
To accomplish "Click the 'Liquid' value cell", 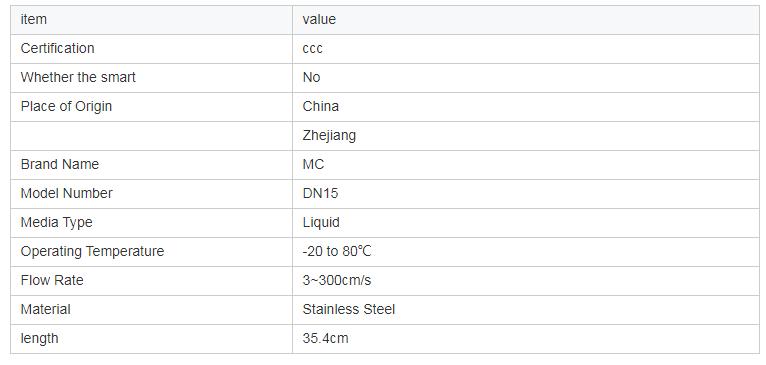I will point(526,222).
